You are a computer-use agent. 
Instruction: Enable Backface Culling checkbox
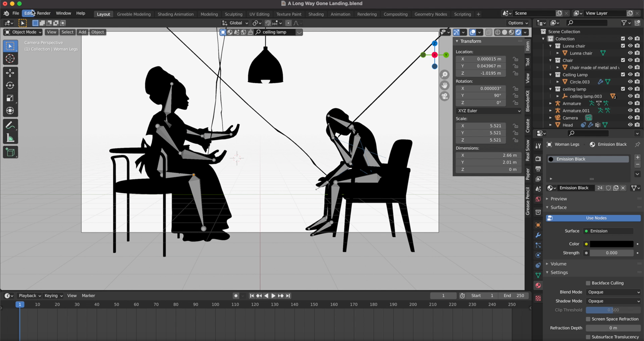pos(588,283)
